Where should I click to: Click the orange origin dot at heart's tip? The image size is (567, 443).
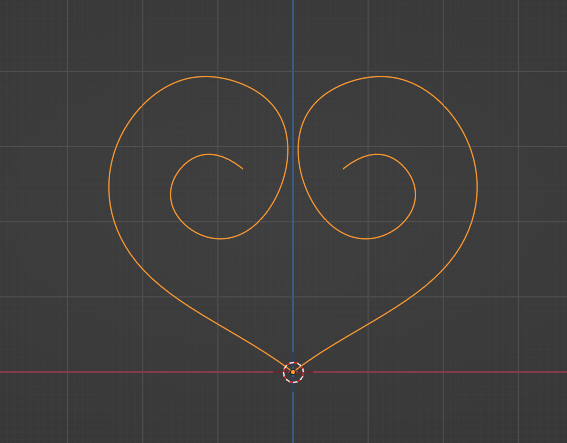tap(293, 372)
